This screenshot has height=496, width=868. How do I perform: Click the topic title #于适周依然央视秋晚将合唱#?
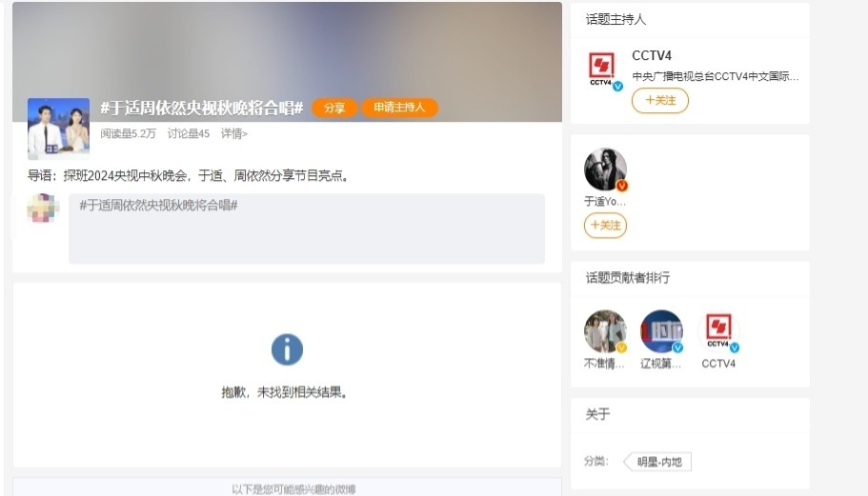201,108
